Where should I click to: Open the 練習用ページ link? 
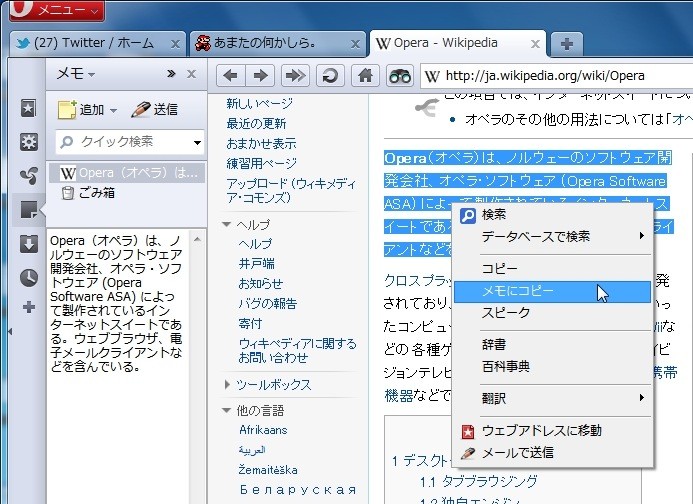point(261,163)
